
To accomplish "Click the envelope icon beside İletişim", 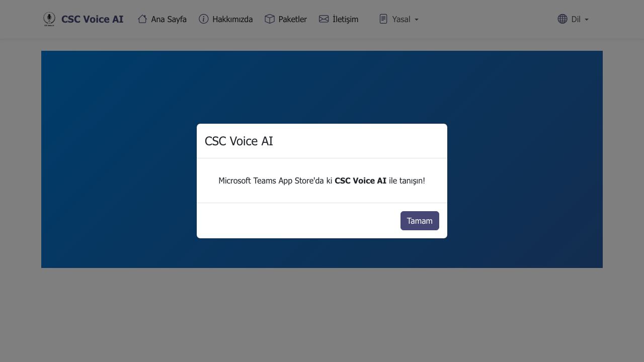I will (x=324, y=19).
